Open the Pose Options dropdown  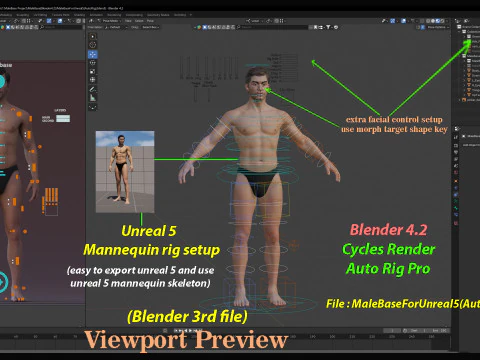click(438, 27)
